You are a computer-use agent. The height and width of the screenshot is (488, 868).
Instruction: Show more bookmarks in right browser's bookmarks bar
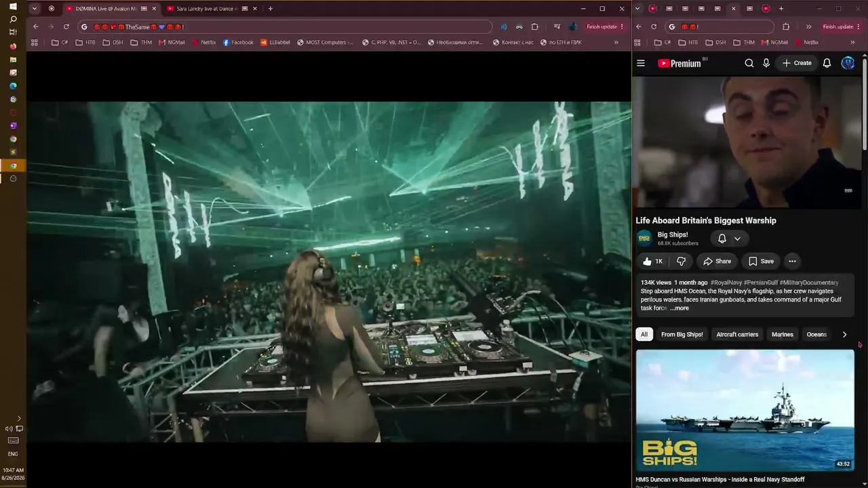pyautogui.click(x=852, y=42)
